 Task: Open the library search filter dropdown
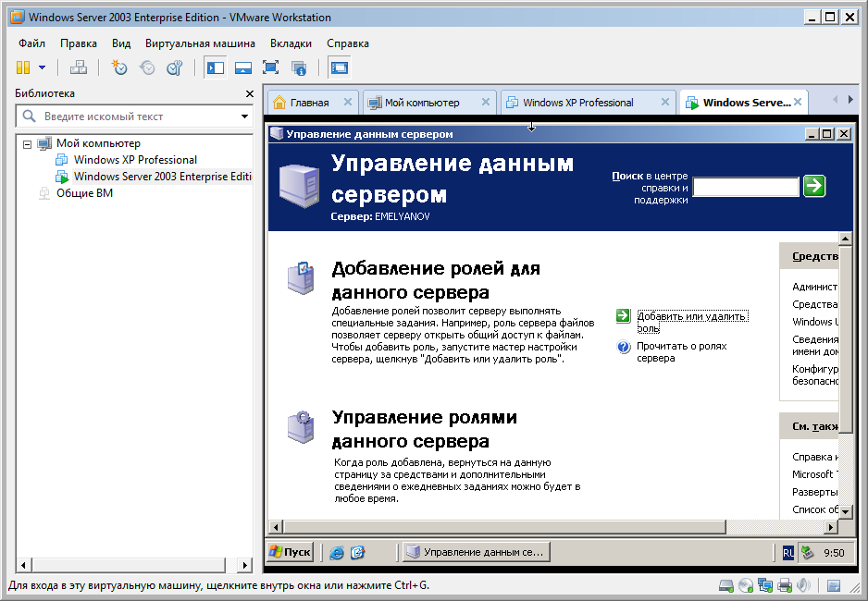[244, 117]
